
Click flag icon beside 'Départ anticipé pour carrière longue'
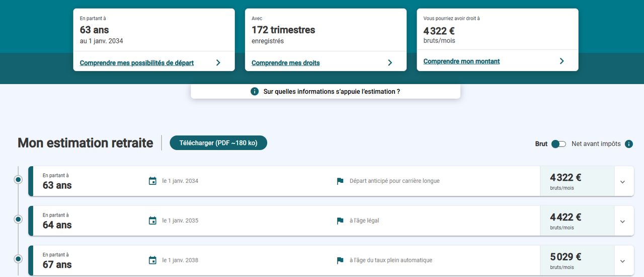pyautogui.click(x=340, y=181)
